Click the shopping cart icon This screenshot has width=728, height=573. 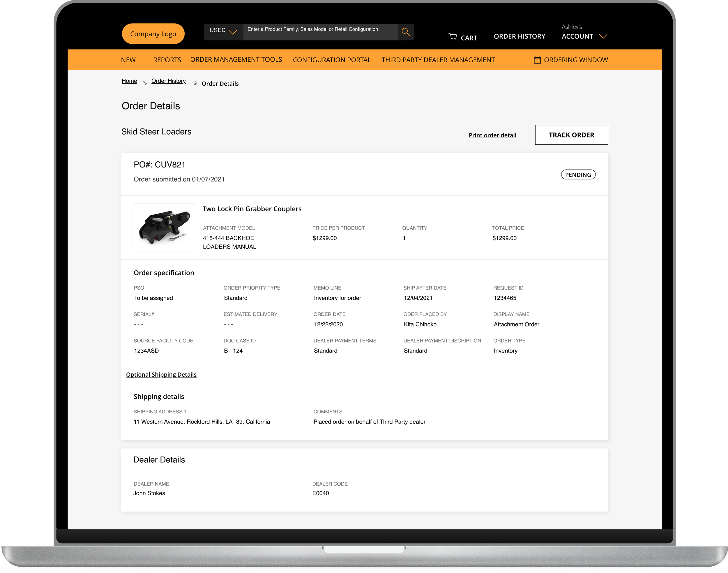coord(453,37)
